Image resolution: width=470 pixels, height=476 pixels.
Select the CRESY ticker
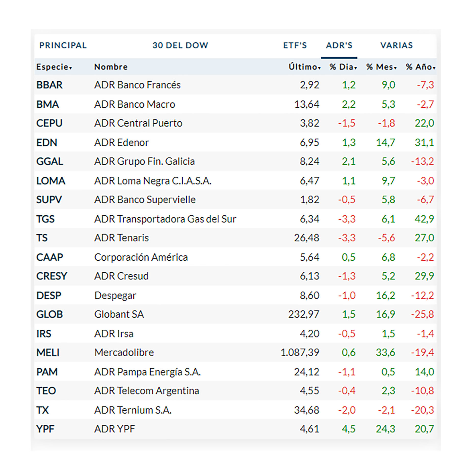(52, 276)
